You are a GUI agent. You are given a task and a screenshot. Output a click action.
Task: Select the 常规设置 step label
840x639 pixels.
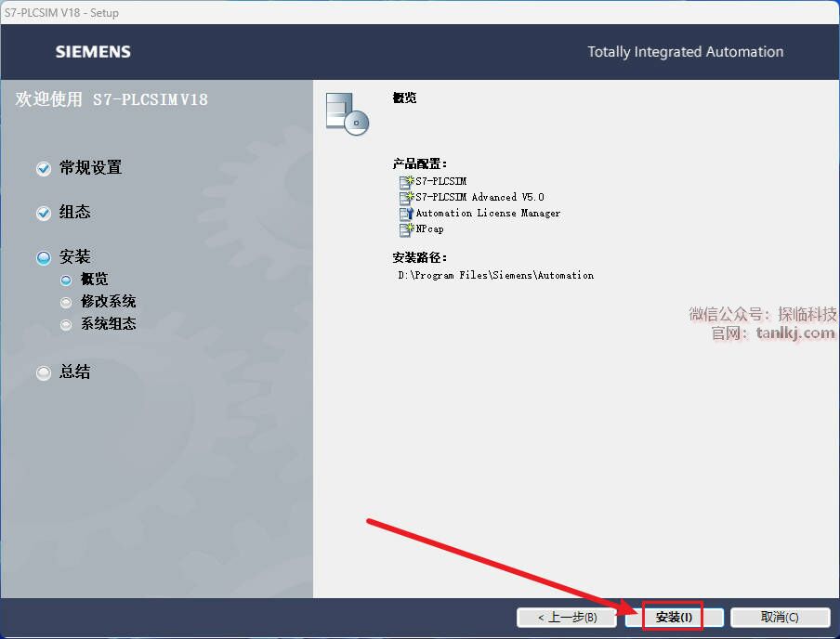pos(90,168)
